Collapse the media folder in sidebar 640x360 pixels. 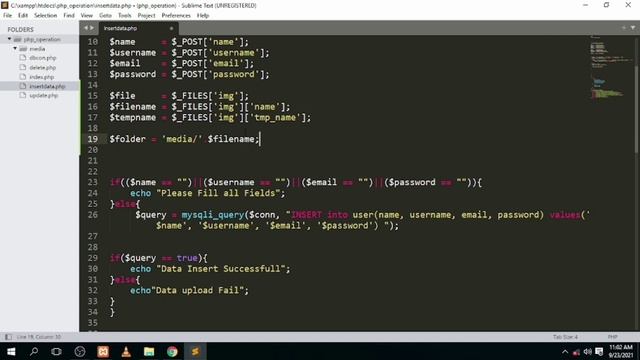[15, 49]
